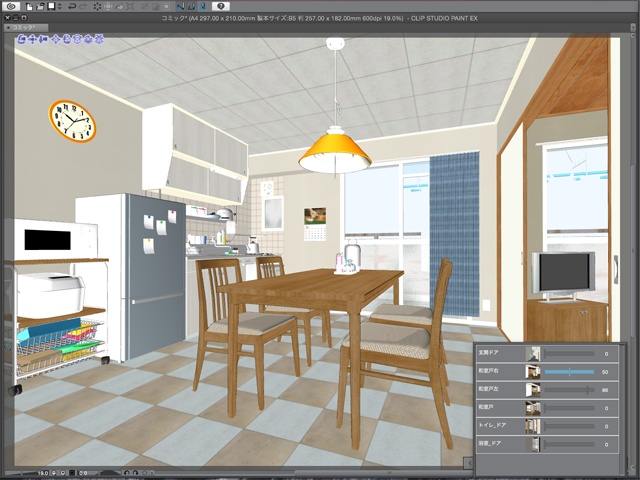The height and width of the screenshot is (480, 640).
Task: Adjust the plain 和室戸 slider
Action: coord(569,408)
